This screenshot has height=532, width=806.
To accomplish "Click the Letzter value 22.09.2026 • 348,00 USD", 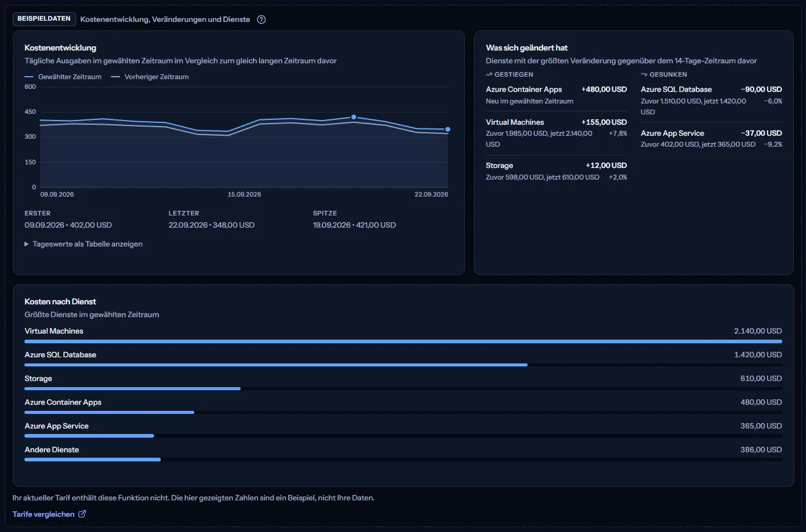I will (211, 225).
